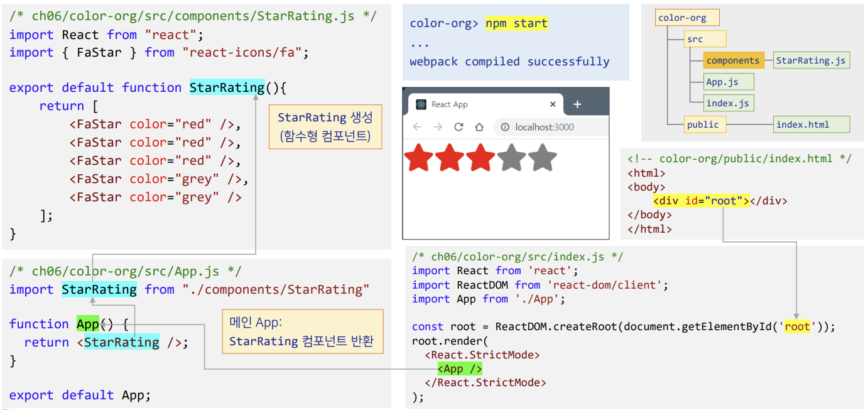Open index.js in the folder tree
Screen dimensions: 868x410
[x=728, y=103]
